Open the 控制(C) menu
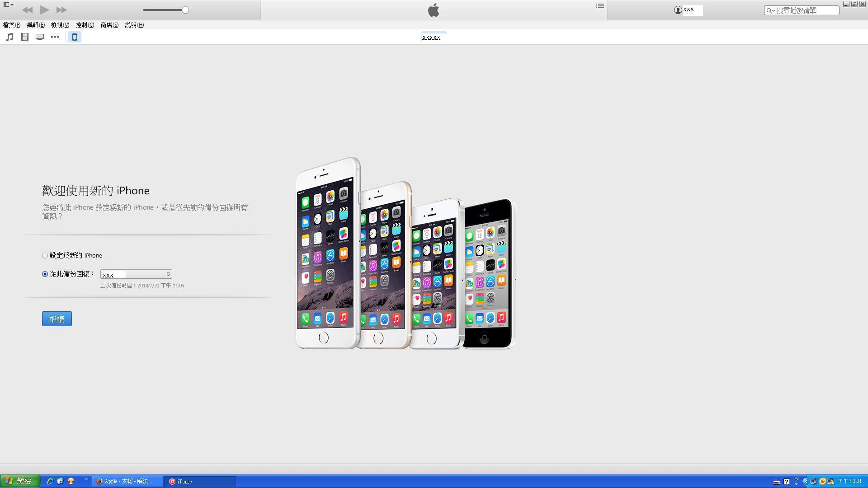This screenshot has height=488, width=868. click(x=85, y=25)
